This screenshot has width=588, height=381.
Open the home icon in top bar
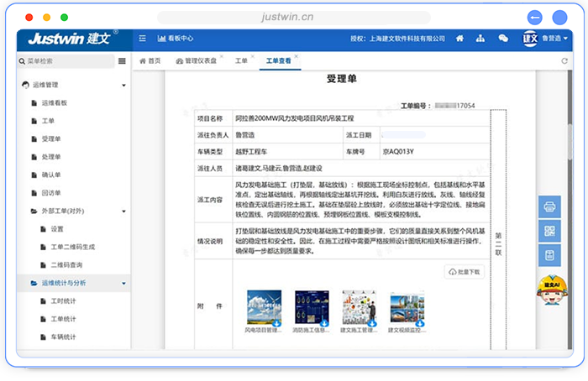(459, 39)
